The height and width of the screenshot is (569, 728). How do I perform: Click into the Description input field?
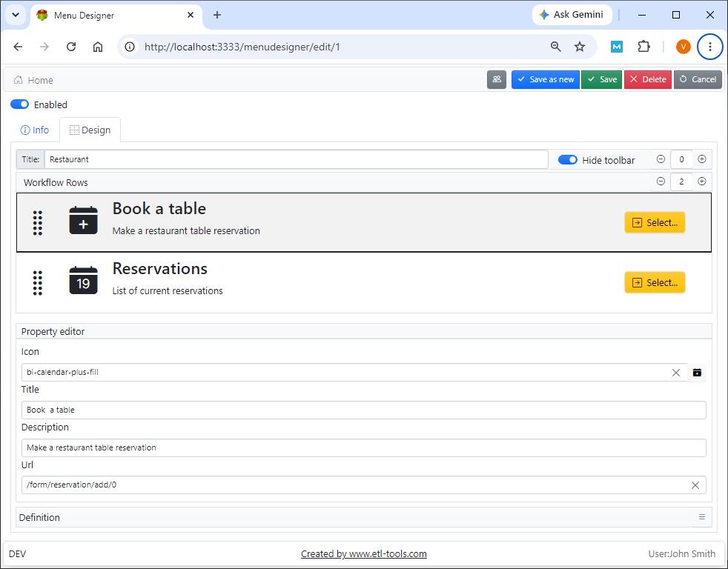(x=363, y=448)
